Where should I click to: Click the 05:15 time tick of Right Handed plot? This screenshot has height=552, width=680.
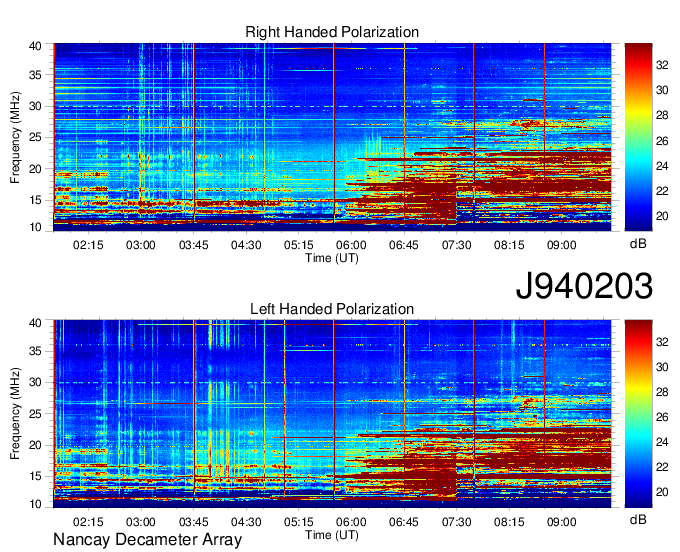coord(298,245)
